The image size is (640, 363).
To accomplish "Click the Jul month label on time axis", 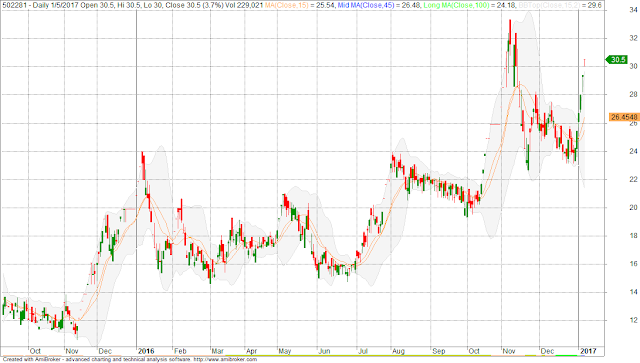I will tap(362, 351).
